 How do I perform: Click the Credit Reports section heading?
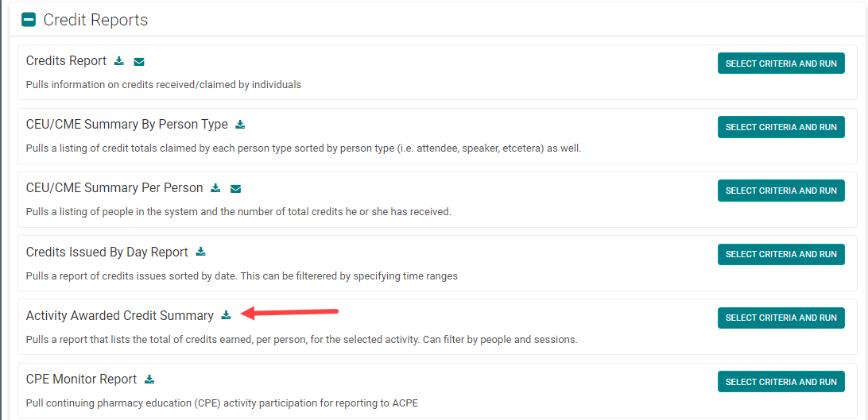pyautogui.click(x=95, y=20)
